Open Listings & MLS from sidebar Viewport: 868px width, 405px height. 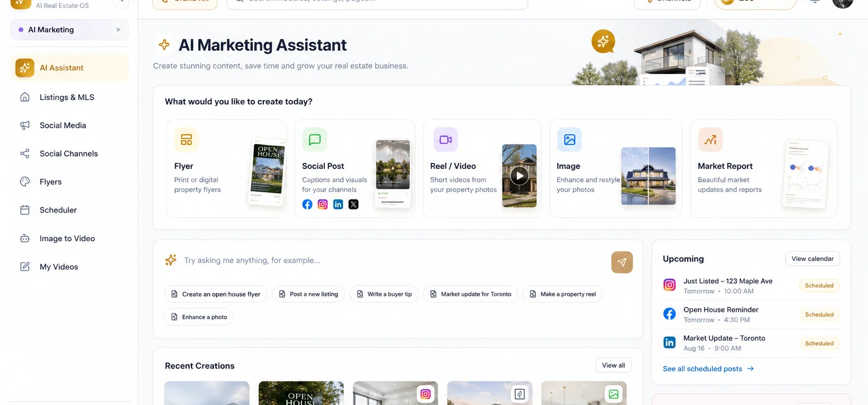[x=67, y=97]
